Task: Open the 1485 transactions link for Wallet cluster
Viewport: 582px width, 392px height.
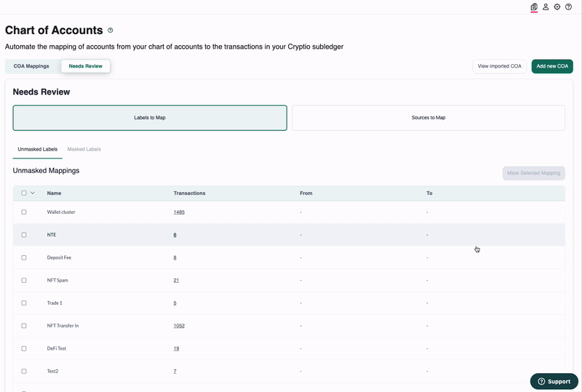Action: click(179, 212)
